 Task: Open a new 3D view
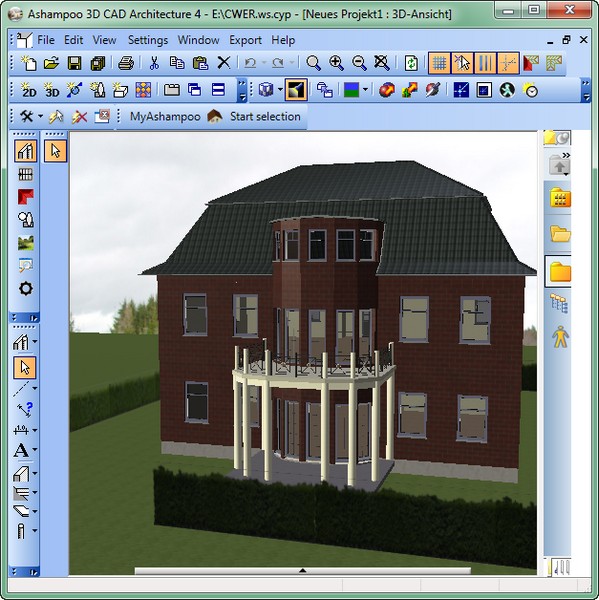coord(51,90)
